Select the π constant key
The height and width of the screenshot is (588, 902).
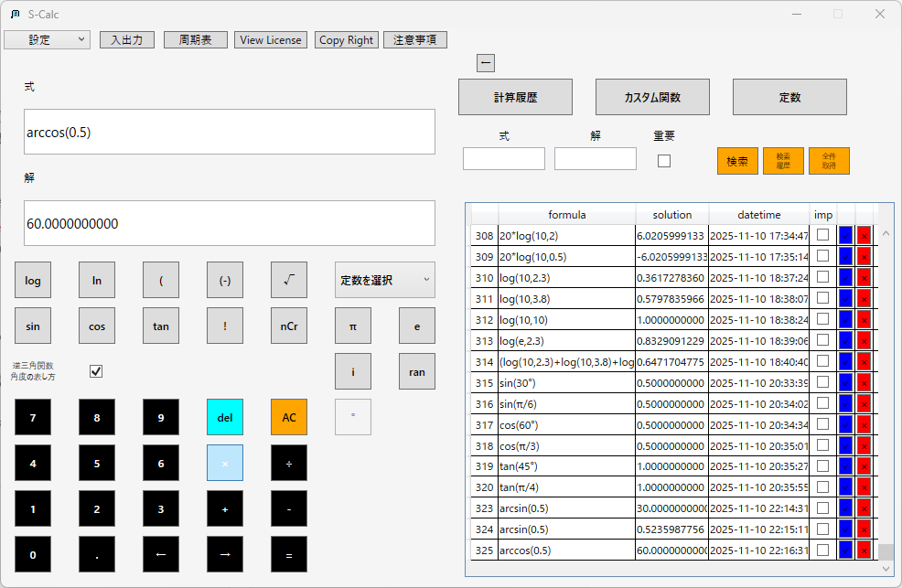coord(353,326)
